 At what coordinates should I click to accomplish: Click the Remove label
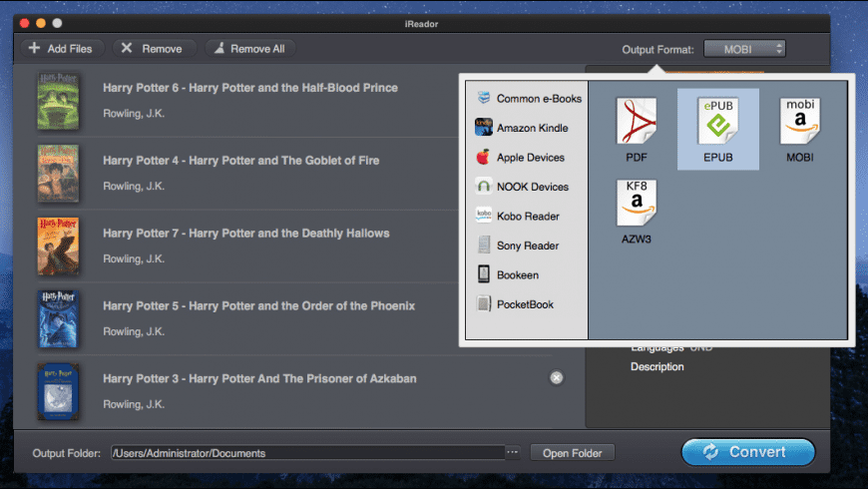tap(162, 49)
